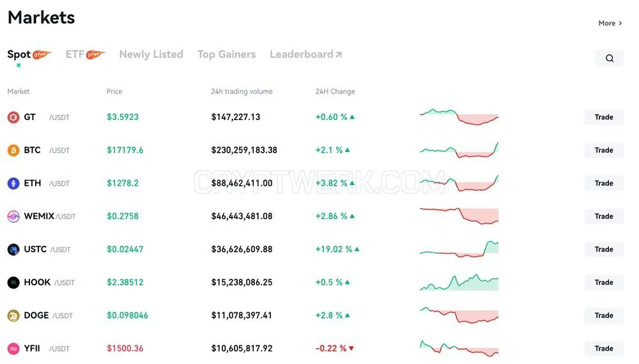The height and width of the screenshot is (364, 639).
Task: Select the Top Gainers tab
Action: point(227,54)
